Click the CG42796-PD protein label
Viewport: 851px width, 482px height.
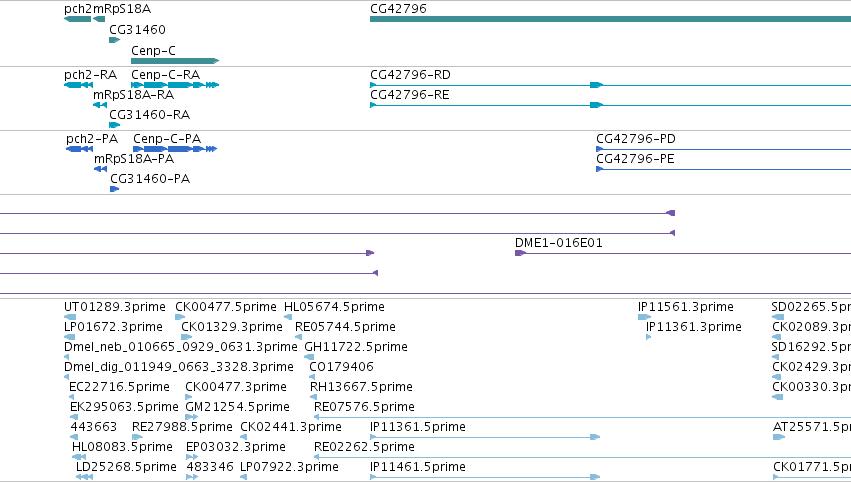coord(636,138)
